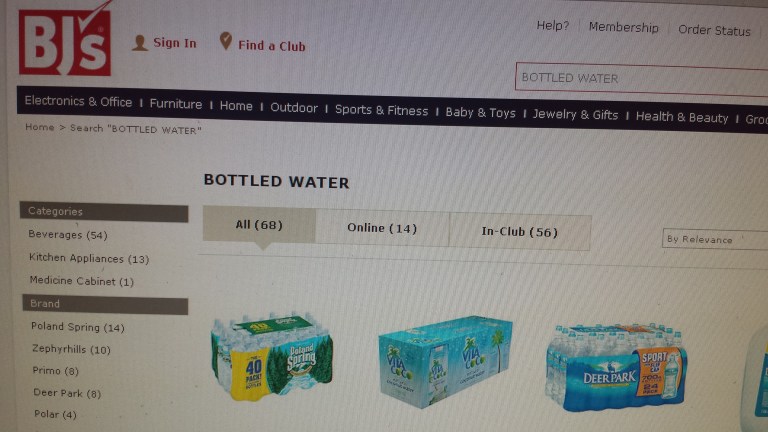
Task: Filter by Poland Spring (14) brand
Action: pyautogui.click(x=77, y=327)
